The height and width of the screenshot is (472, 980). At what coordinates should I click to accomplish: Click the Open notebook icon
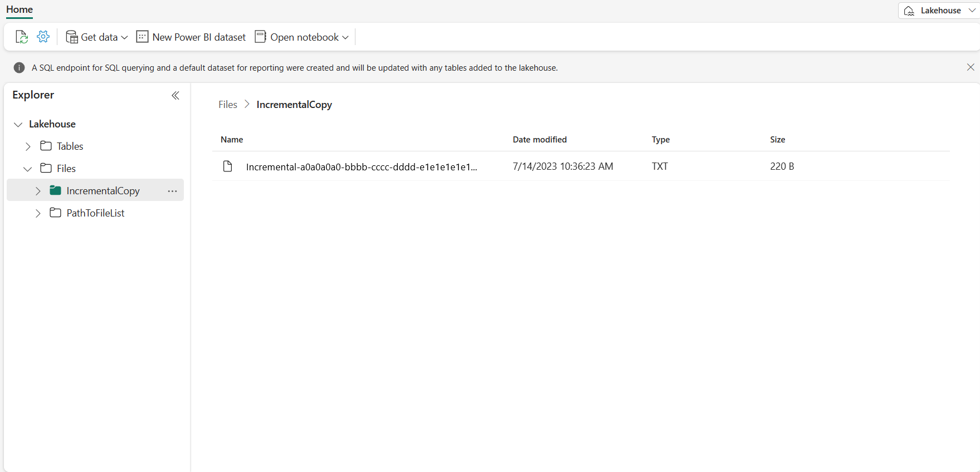tap(260, 37)
